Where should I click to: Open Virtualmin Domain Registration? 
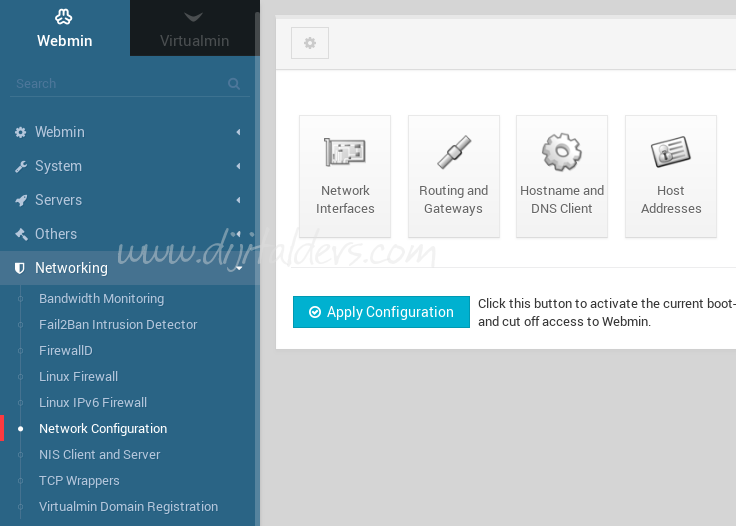point(128,506)
